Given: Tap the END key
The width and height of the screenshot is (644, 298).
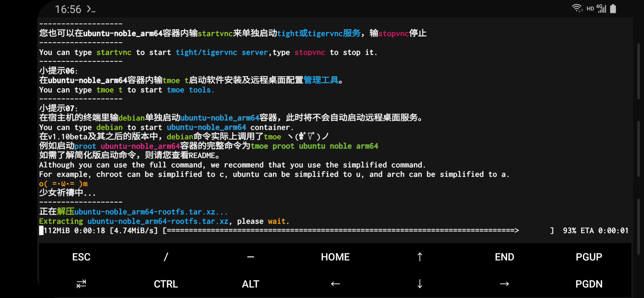Looking at the screenshot, I should (x=504, y=257).
